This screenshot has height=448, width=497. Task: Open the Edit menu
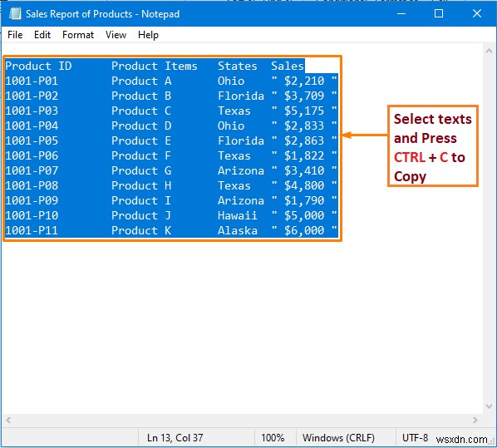point(42,35)
